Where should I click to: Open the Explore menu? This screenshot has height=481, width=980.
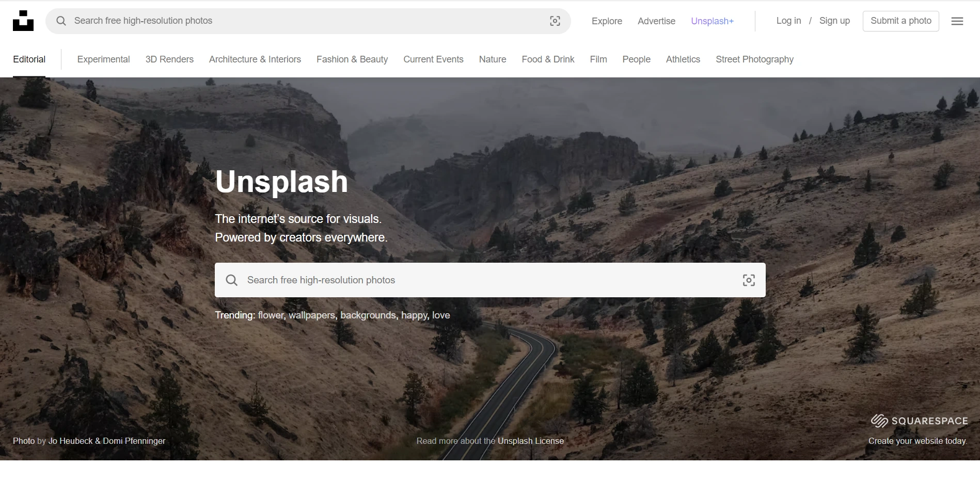coord(607,21)
